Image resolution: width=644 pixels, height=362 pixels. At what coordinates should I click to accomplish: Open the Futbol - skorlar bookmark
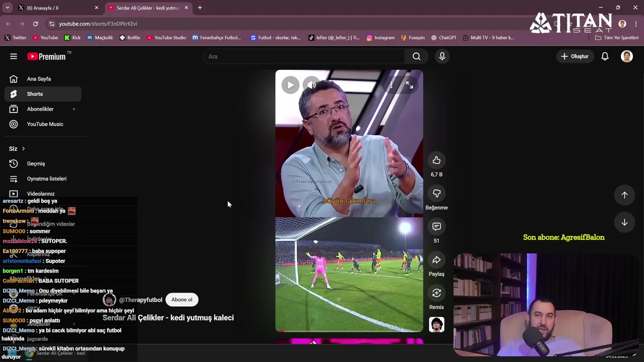tap(275, 38)
